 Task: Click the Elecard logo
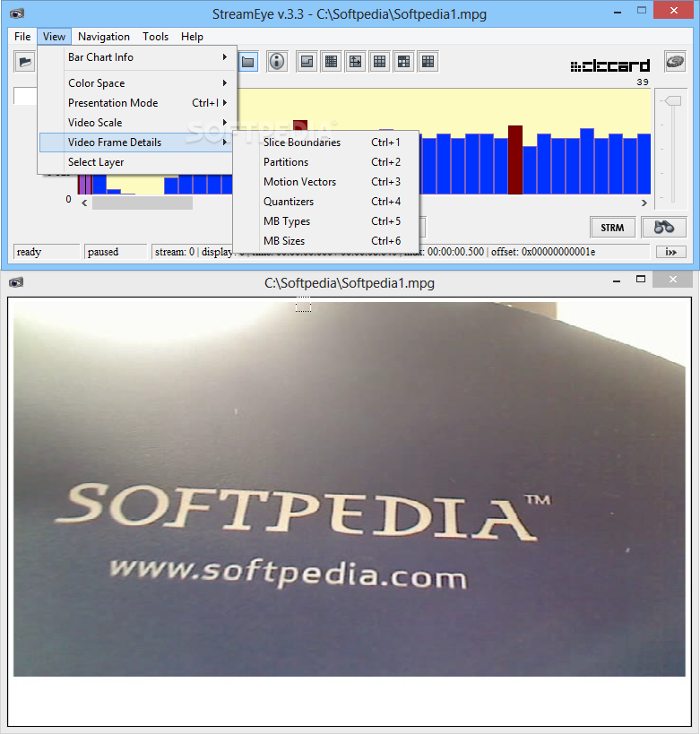click(x=610, y=65)
